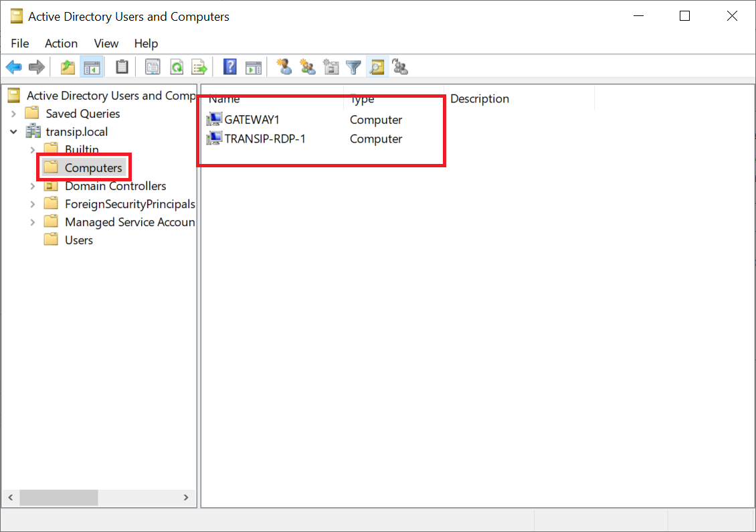Expand the Builtin container
The width and height of the screenshot is (756, 532).
click(x=33, y=150)
